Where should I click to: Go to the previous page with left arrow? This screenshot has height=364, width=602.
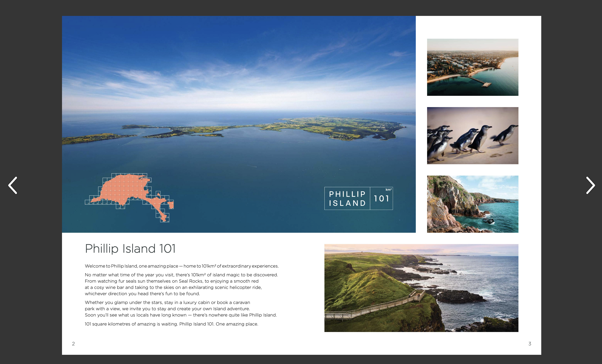point(13,185)
